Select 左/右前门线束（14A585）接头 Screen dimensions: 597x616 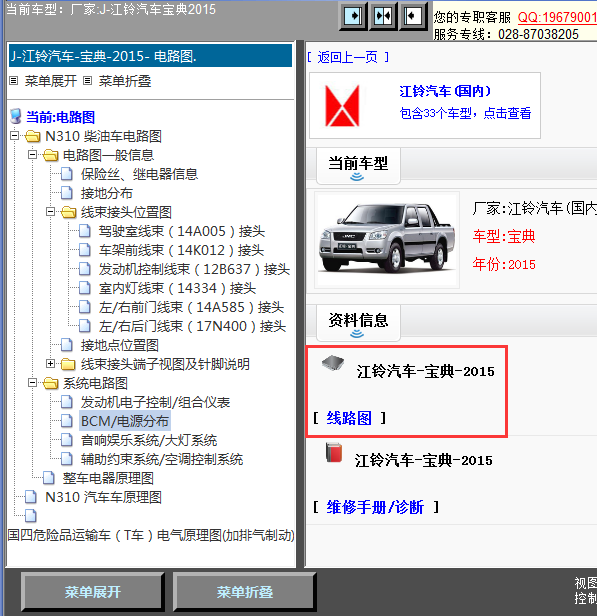191,307
